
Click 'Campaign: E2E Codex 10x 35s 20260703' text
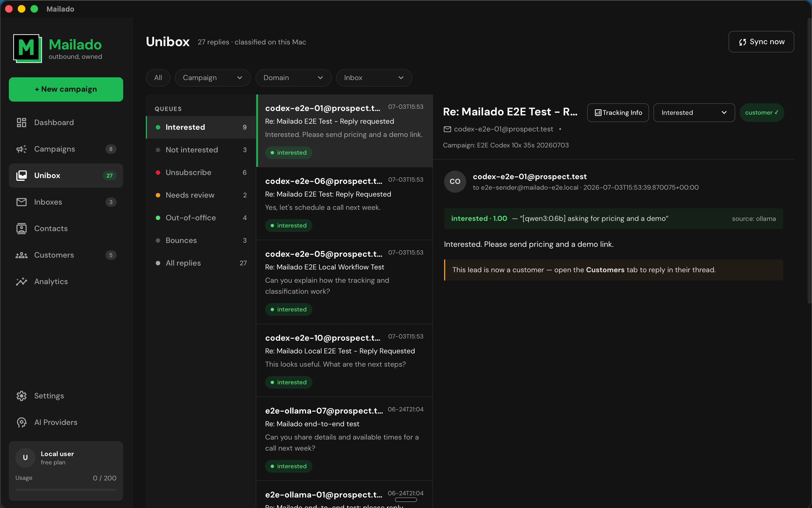[506, 145]
